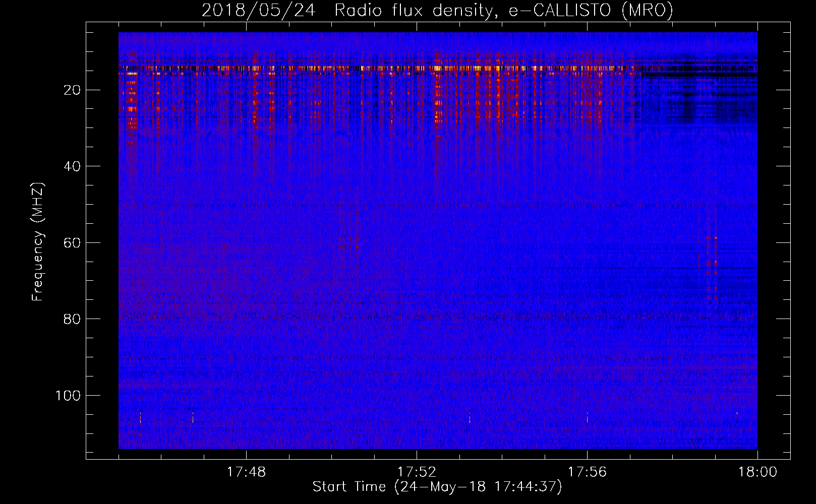Click the 17:48 time tick label
The height and width of the screenshot is (504, 816).
click(x=246, y=472)
